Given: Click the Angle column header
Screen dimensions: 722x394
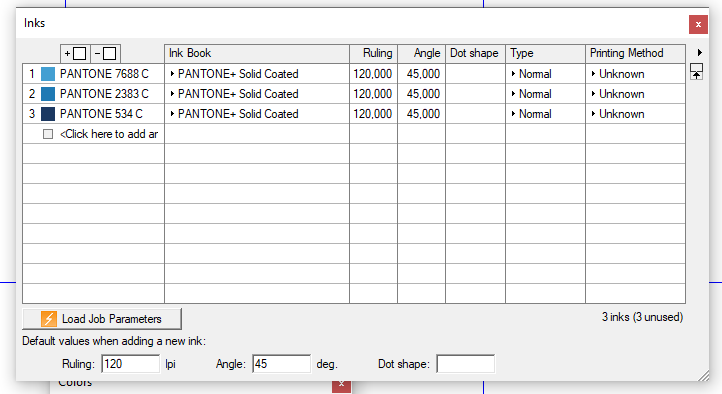Looking at the screenshot, I should pos(421,53).
